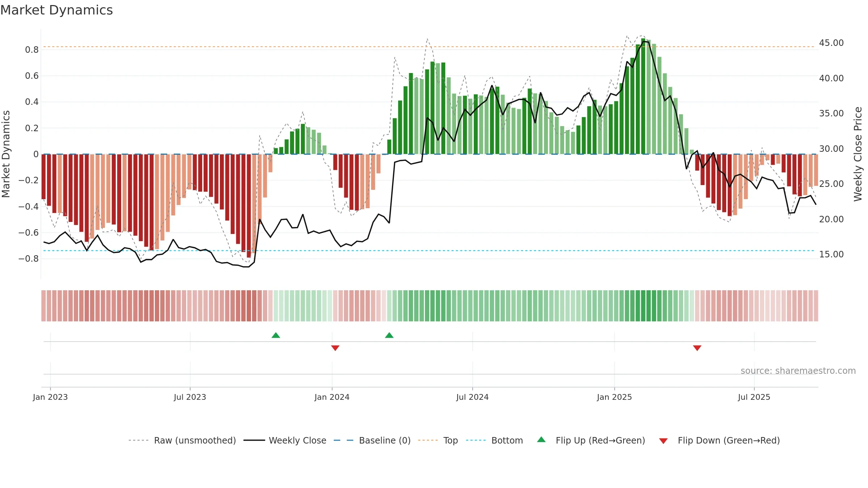868x488 pixels.
Task: Click the −0.4 left axis tick
Action: click(x=29, y=206)
